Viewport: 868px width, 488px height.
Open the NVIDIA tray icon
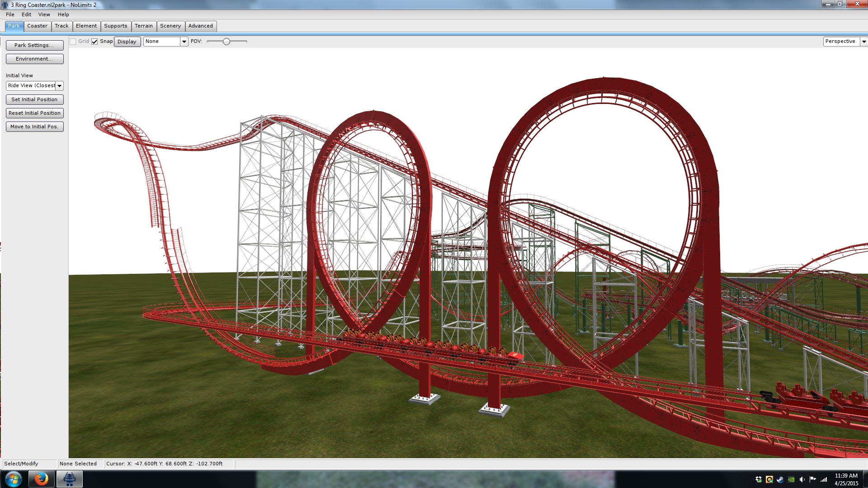pos(791,480)
